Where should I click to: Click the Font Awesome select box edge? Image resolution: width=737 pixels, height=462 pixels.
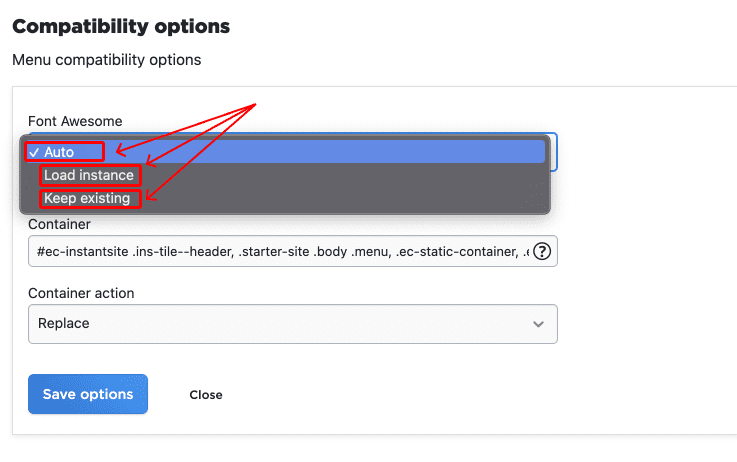(x=554, y=152)
